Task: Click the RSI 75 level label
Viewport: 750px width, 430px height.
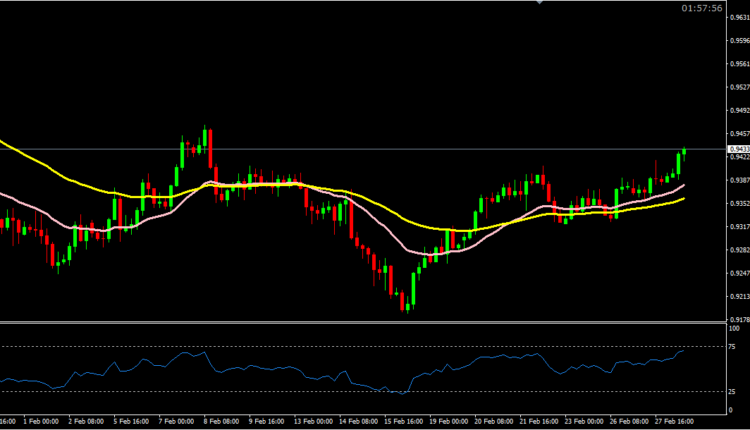Action: [733, 346]
